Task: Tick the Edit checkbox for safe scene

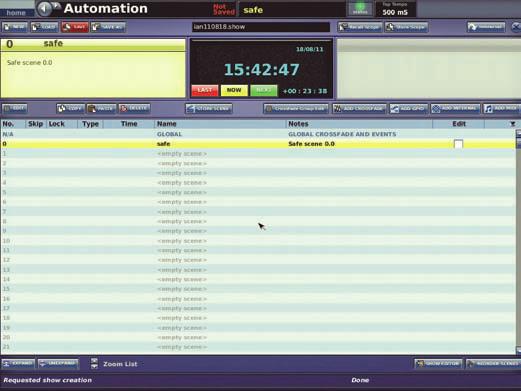Action: 458,144
